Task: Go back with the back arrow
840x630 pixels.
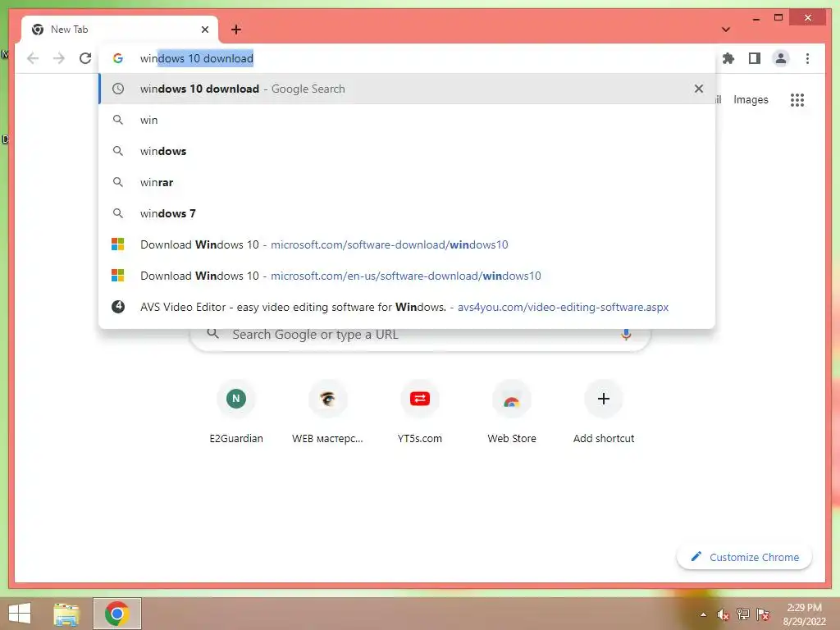Action: pyautogui.click(x=33, y=58)
